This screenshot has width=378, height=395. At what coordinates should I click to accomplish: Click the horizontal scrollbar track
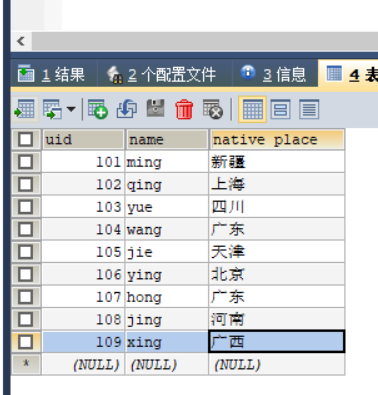205,41
